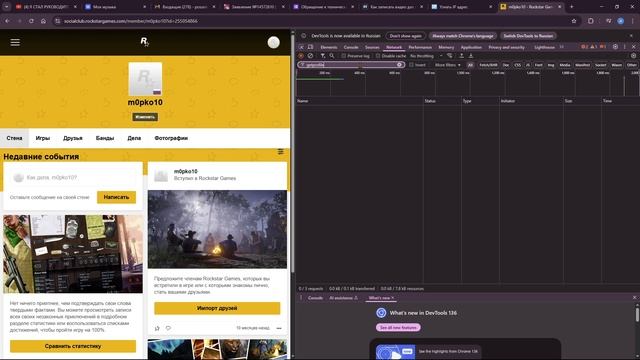Screen dimensions: 640x360
Task: Open the Друзья profile tab
Action: click(73, 138)
